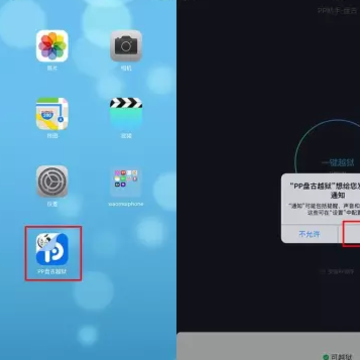Launch the PP盘古越狱 app icon
Screen dimensions: 360x360
[x=52, y=249]
